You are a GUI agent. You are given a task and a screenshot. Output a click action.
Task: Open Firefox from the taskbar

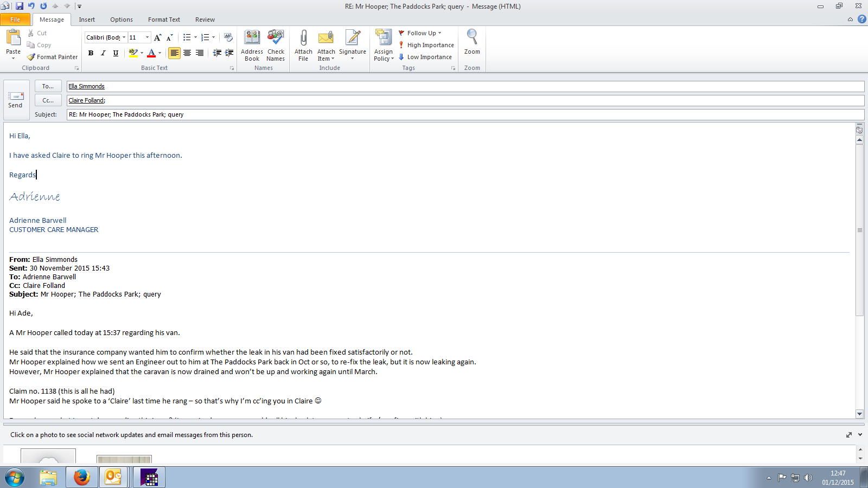(81, 477)
